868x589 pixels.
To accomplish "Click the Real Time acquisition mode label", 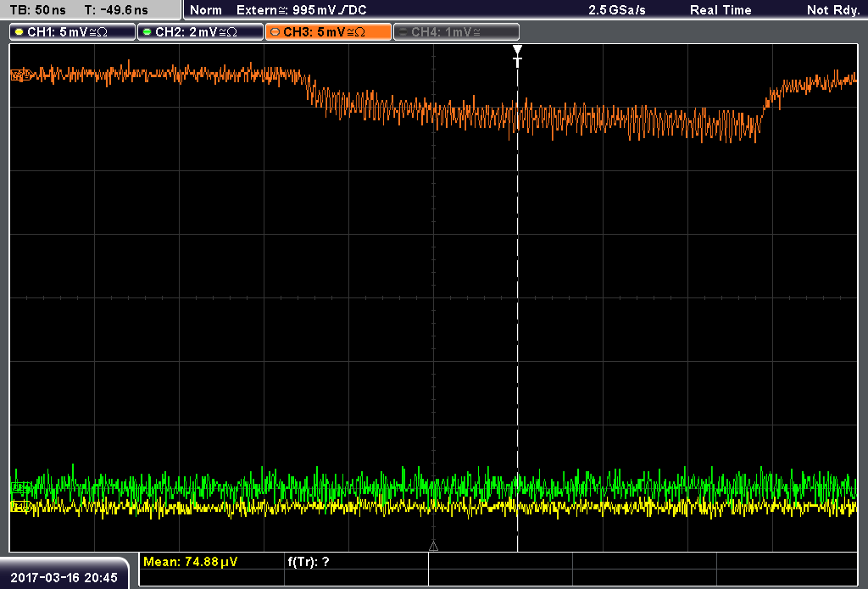I will pyautogui.click(x=721, y=10).
